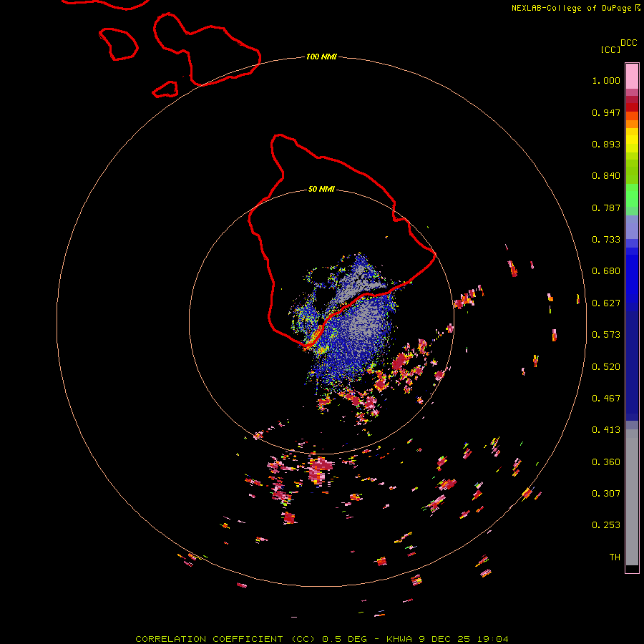
Task: Click the 0.627 color scale value
Action: tap(606, 303)
